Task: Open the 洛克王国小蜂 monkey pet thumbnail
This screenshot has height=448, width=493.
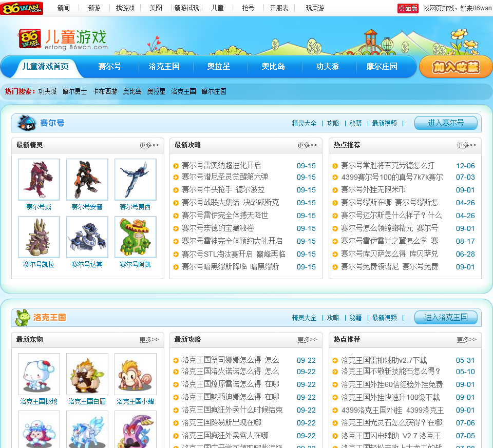Action: pos(136,374)
